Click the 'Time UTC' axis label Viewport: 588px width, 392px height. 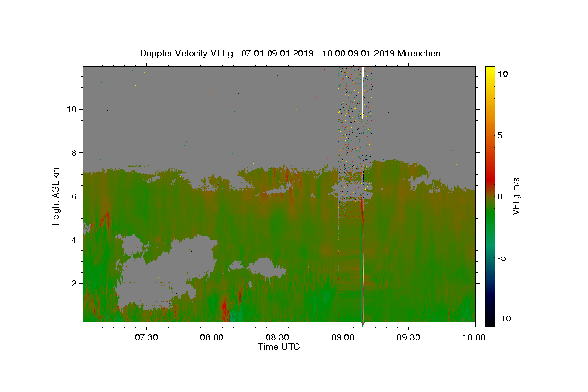(279, 347)
